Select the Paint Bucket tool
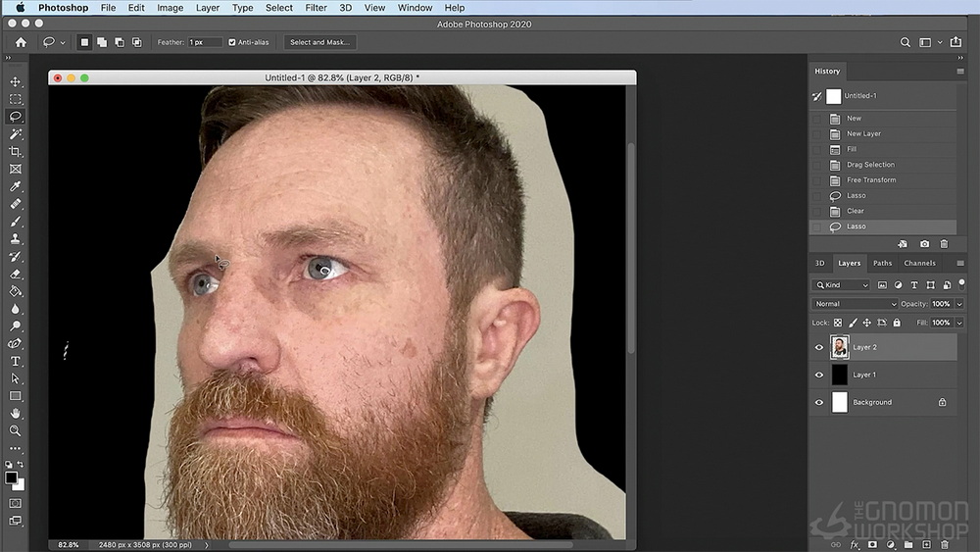Viewport: 980px width, 552px height. click(x=15, y=291)
